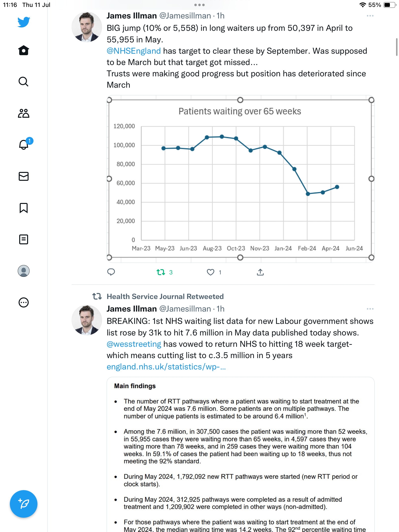Open Bookmarks icon in sidebar
This screenshot has height=532, width=399.
pyautogui.click(x=24, y=208)
